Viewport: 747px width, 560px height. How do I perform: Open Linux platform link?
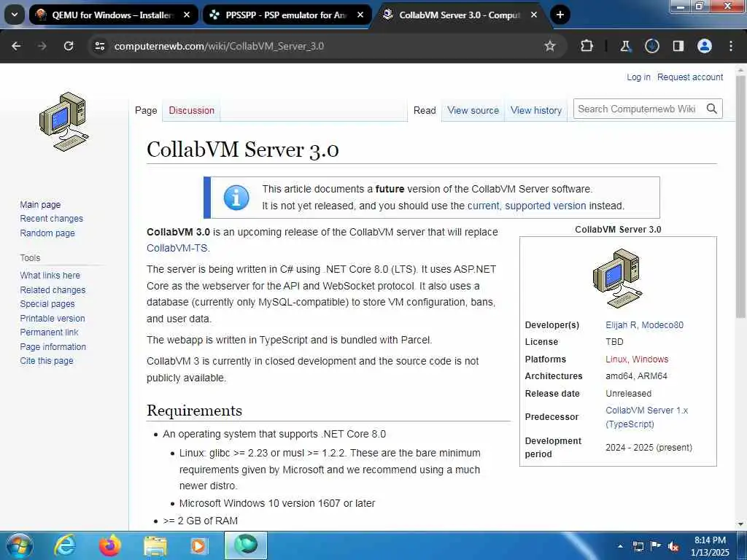[x=616, y=359]
